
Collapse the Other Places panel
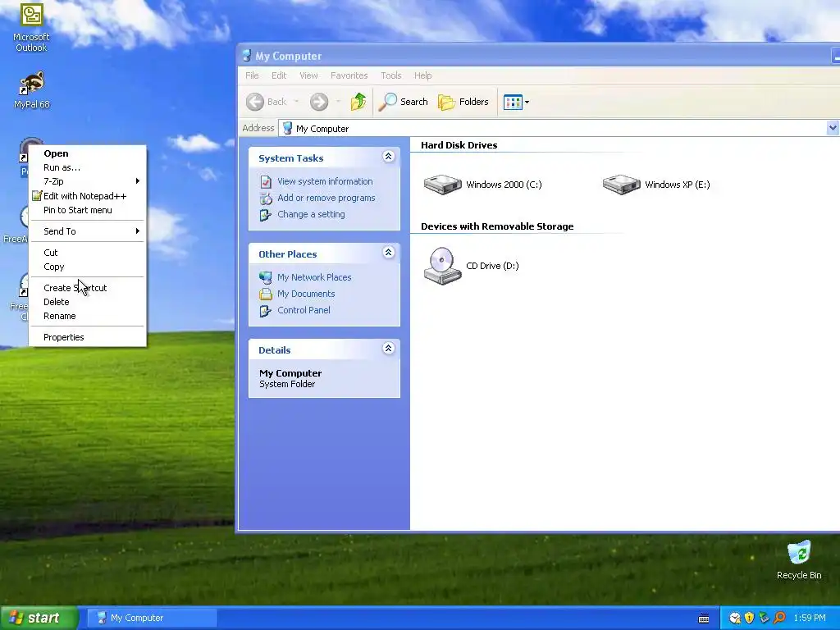388,253
